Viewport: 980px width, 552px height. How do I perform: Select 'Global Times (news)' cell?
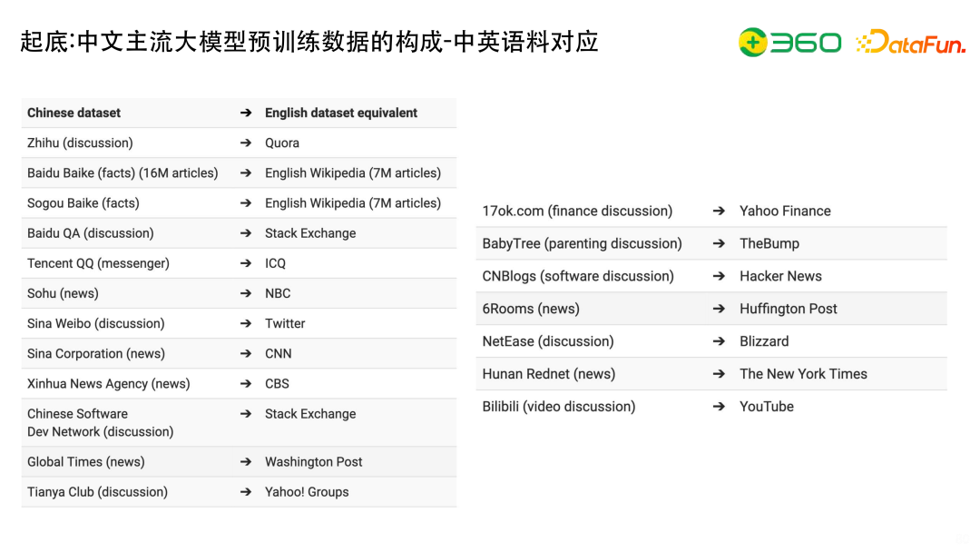pos(85,462)
